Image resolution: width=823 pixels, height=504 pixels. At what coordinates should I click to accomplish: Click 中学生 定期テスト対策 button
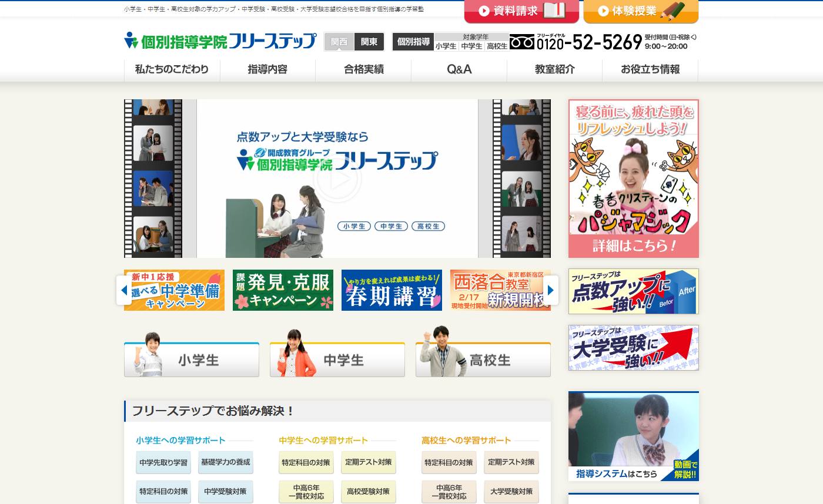pyautogui.click(x=369, y=462)
